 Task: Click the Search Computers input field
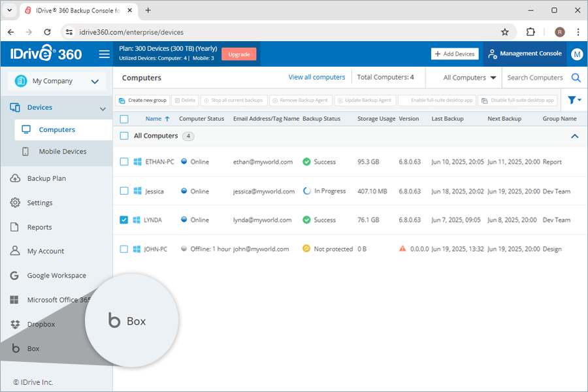pos(534,78)
